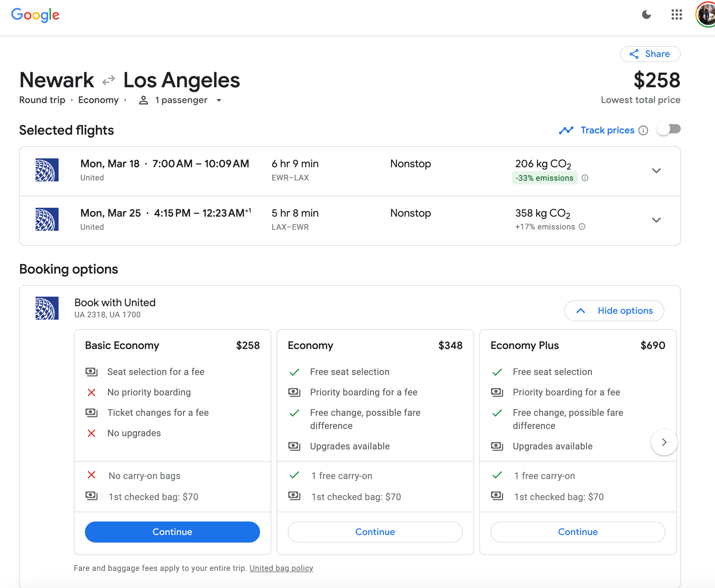Click checkmark by Economy Free change

point(294,413)
